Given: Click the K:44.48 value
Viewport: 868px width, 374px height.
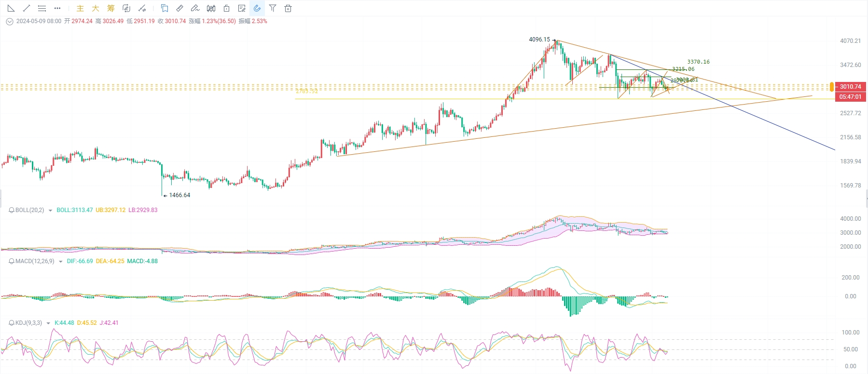Looking at the screenshot, I should click(x=64, y=323).
